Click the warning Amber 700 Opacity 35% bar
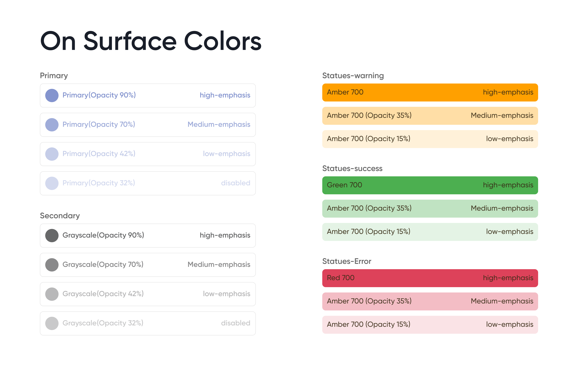This screenshot has width=588, height=367. coord(430,116)
